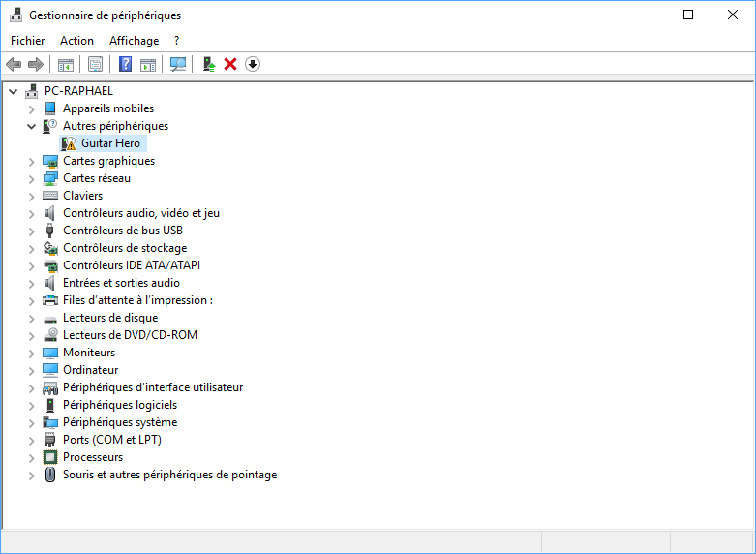Screen dimensions: 756x554
Task: Expand the Ports (COM et LPT) node
Action: click(32, 440)
